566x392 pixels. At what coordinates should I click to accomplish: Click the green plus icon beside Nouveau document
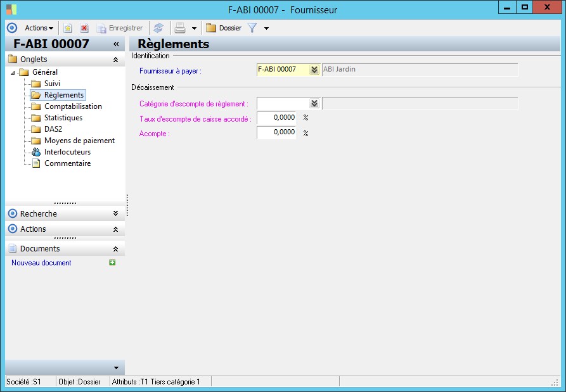[112, 262]
